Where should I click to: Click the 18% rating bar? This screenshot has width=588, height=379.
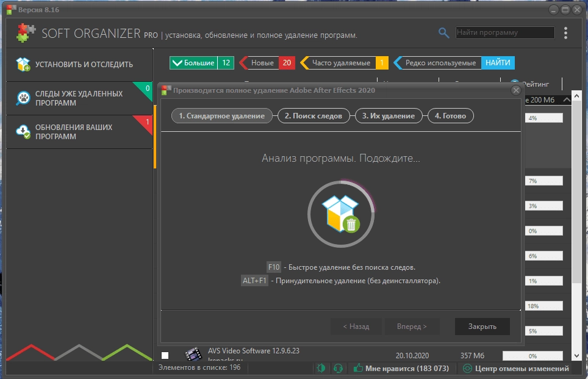tap(543, 306)
